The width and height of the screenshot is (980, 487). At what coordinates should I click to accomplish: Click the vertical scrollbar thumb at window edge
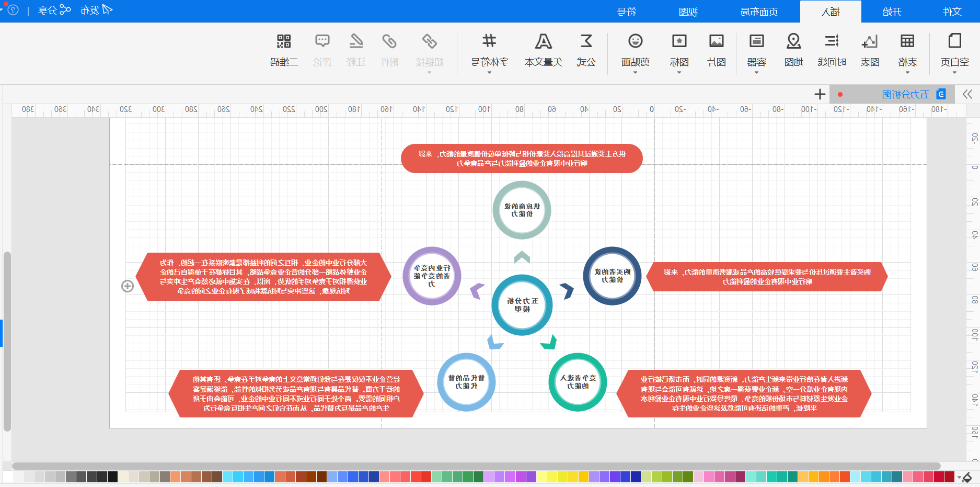tap(7, 341)
